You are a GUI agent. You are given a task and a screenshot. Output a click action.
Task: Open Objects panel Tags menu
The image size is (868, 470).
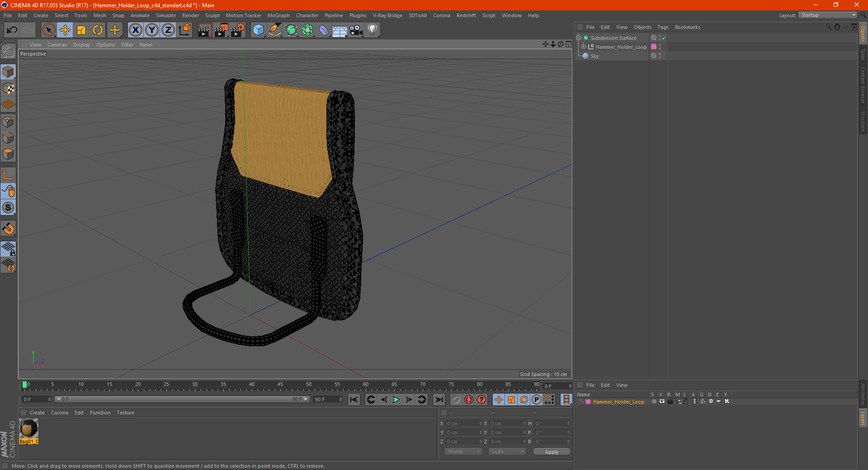[x=663, y=27]
